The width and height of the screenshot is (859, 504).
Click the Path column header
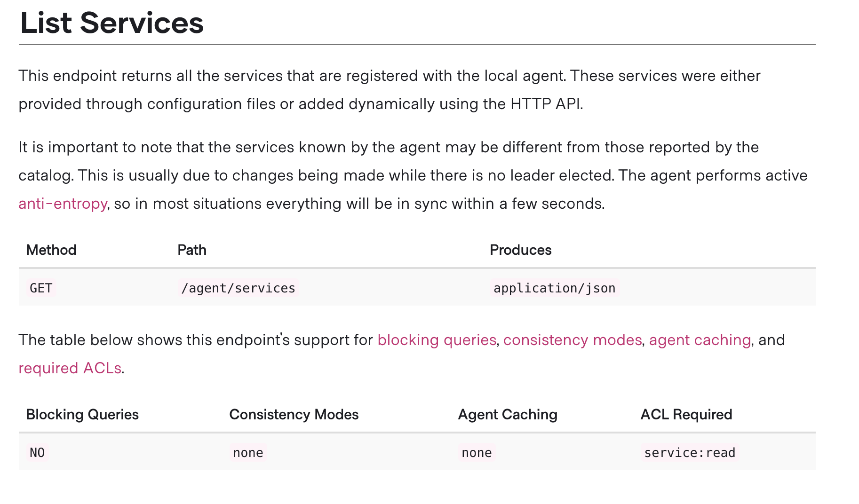(192, 250)
